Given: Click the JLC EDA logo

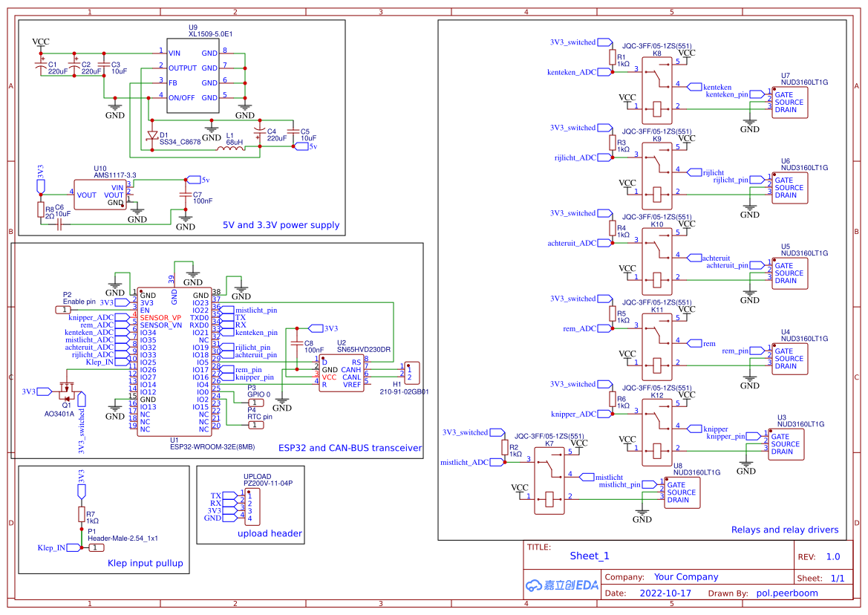Looking at the screenshot, I should coord(561,585).
